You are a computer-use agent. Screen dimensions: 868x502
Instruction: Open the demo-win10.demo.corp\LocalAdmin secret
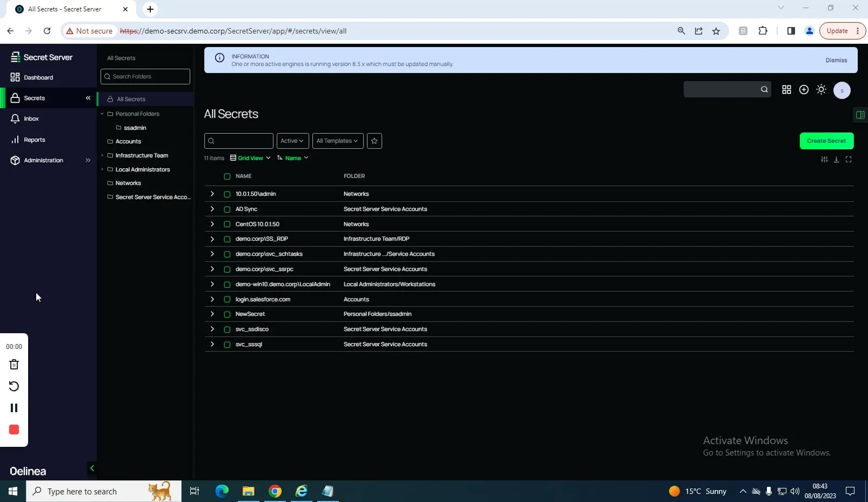click(283, 284)
